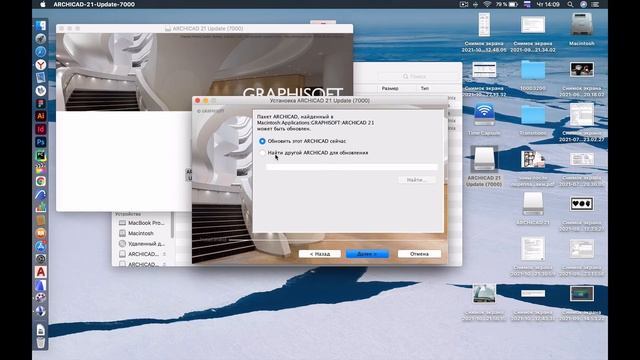
Task: Open PyCharm from the Dock
Action: point(40,156)
